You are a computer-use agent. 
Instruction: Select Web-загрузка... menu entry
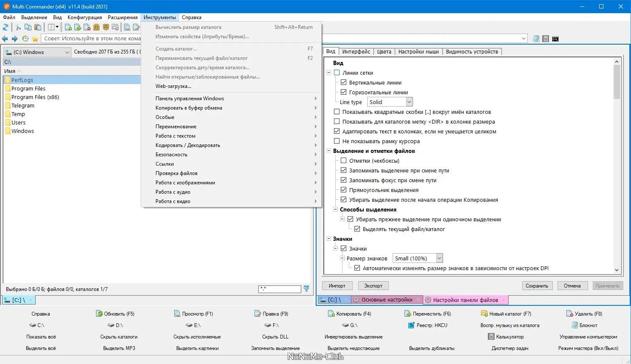point(231,86)
